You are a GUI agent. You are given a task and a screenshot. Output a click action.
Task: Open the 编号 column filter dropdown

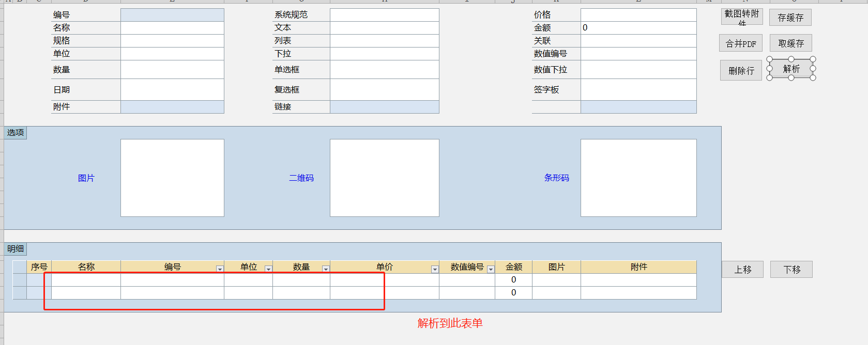coord(220,269)
